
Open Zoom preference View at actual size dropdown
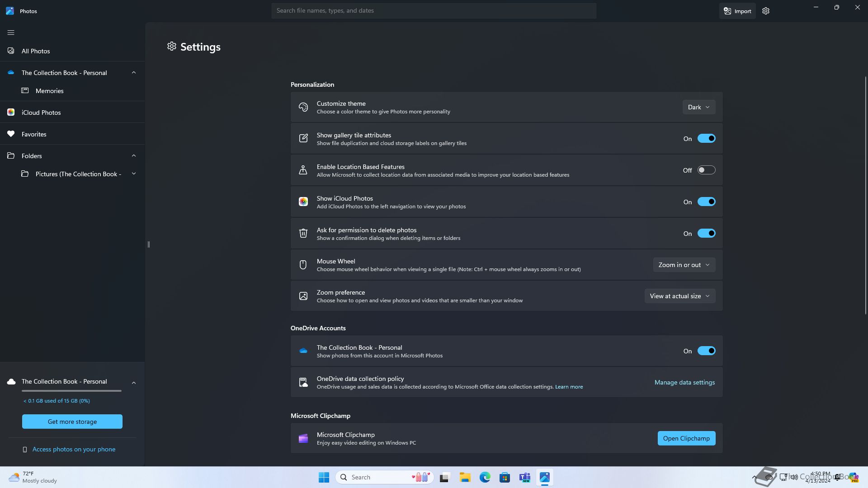[680, 296]
